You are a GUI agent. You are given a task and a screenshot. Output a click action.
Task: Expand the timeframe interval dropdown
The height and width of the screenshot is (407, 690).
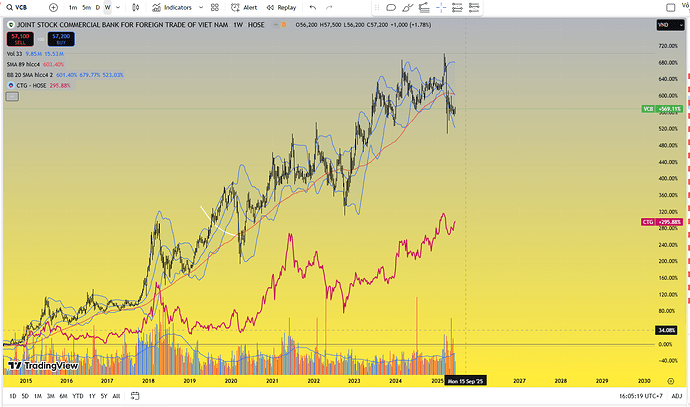(x=117, y=7)
